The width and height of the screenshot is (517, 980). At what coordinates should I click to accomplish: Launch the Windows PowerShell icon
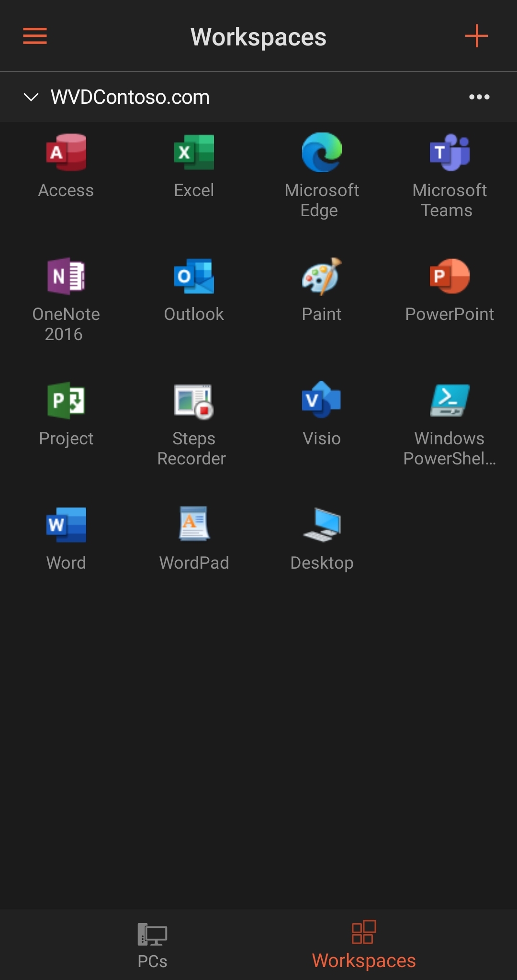[450, 400]
